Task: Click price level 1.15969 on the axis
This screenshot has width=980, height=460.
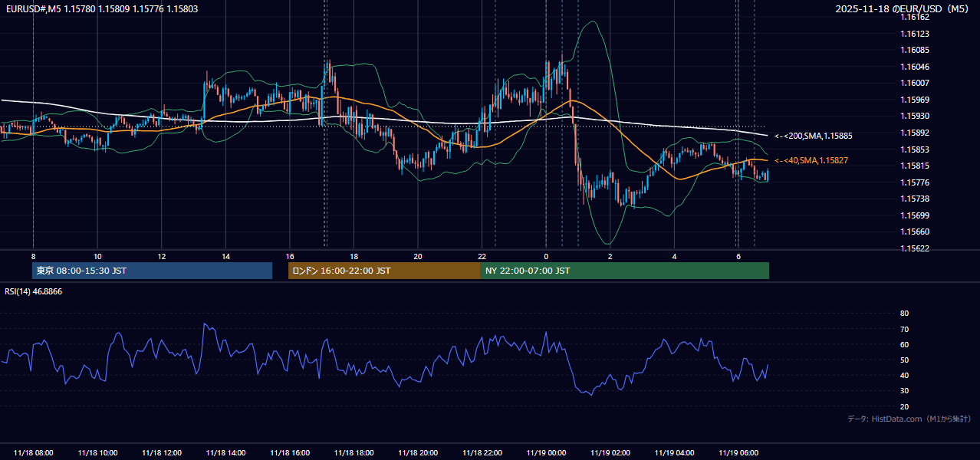Action: tap(915, 100)
